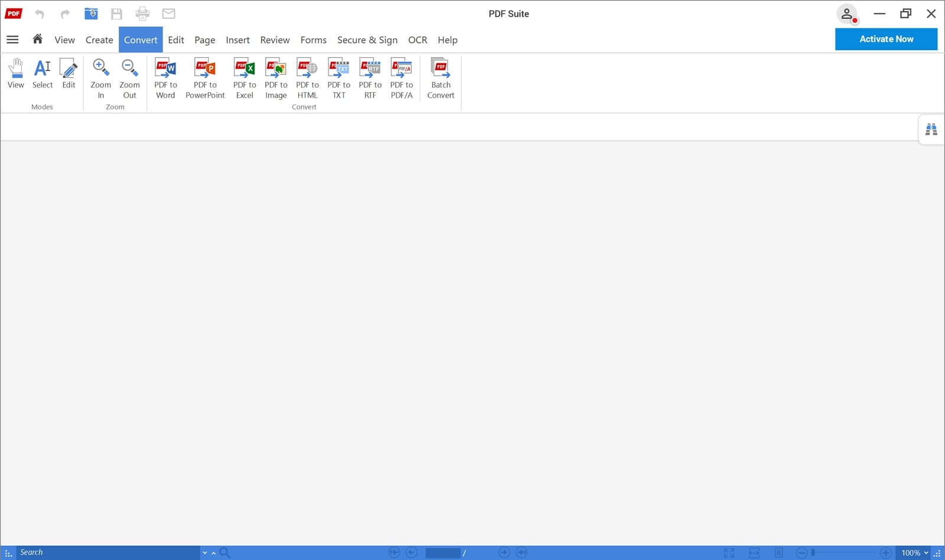
Task: Click the search magnifier in status bar
Action: [225, 553]
